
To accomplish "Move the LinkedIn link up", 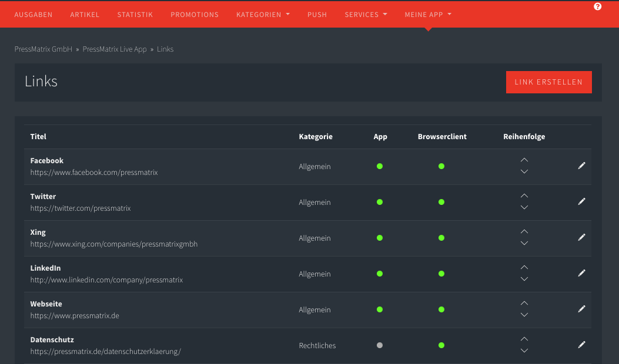I will [524, 268].
